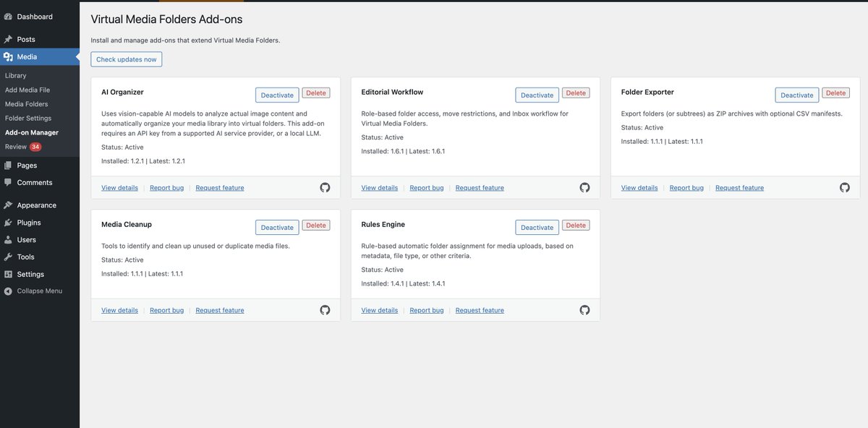
Task: Request feature for Folder Exporter
Action: coord(739,188)
